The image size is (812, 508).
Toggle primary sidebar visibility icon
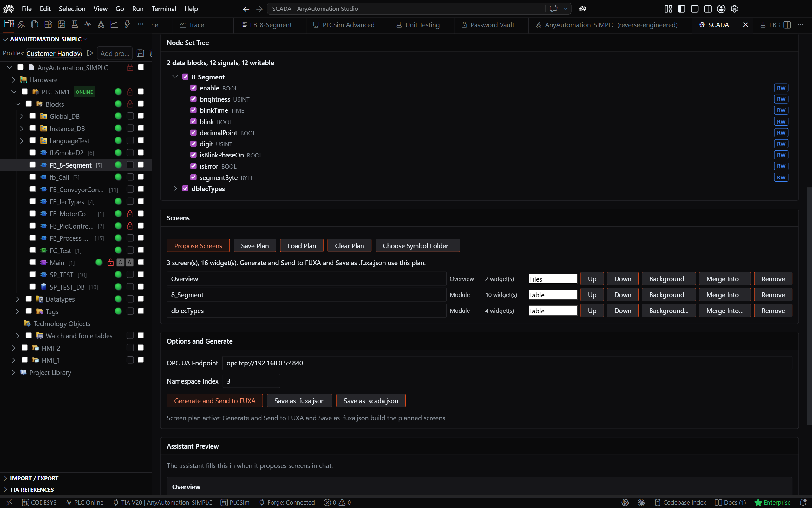coord(681,9)
